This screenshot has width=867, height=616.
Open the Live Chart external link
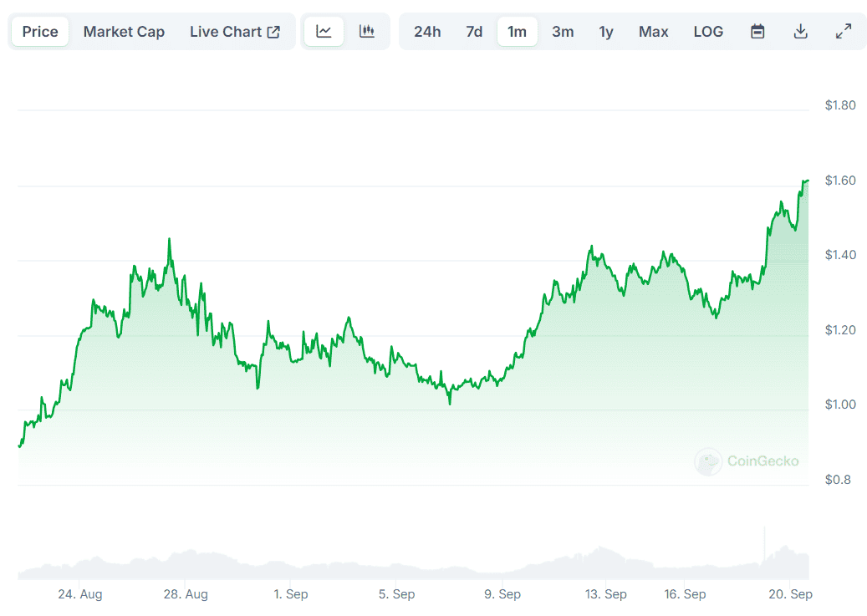click(x=235, y=32)
